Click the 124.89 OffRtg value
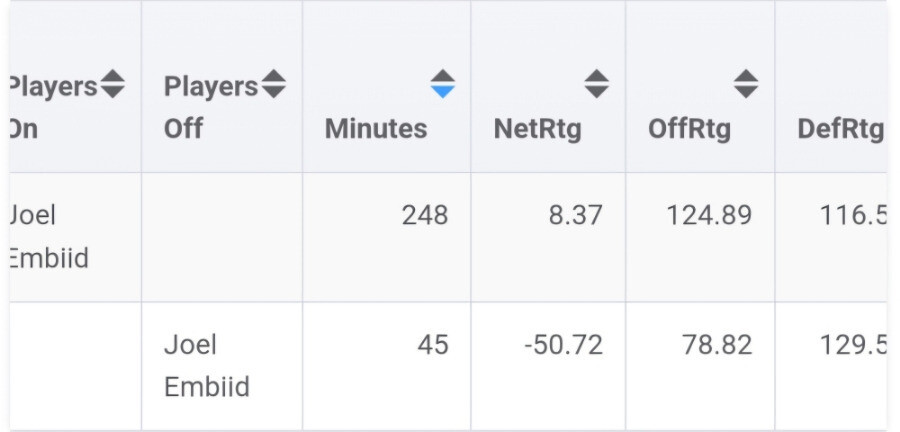900x432 pixels. (x=709, y=215)
